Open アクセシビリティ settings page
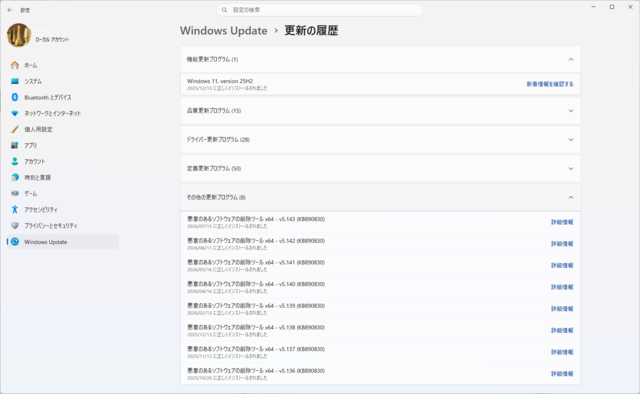 (x=62, y=209)
